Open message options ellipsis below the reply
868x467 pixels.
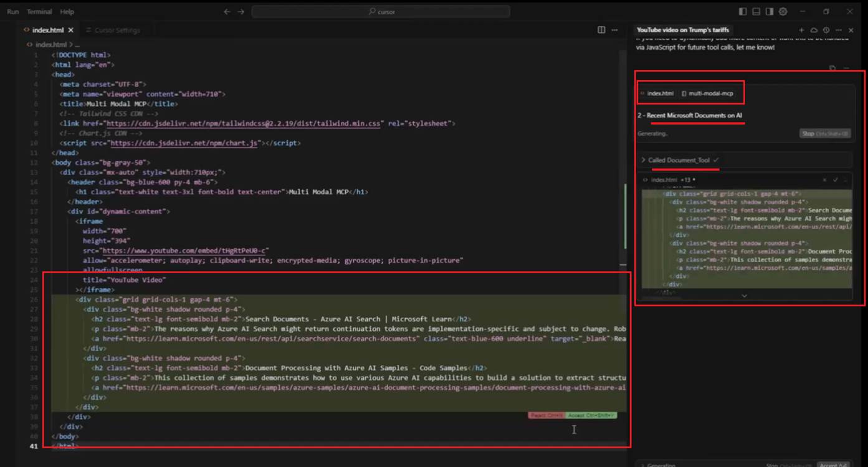(x=846, y=68)
